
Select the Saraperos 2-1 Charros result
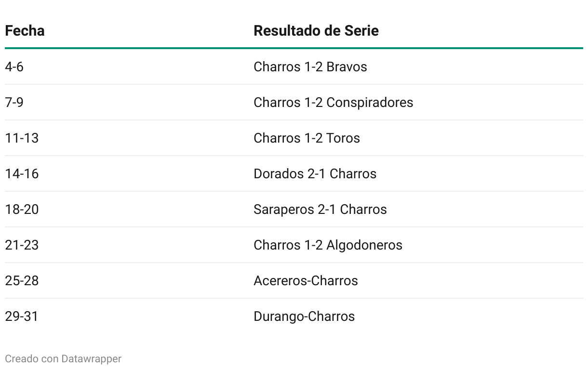click(321, 209)
